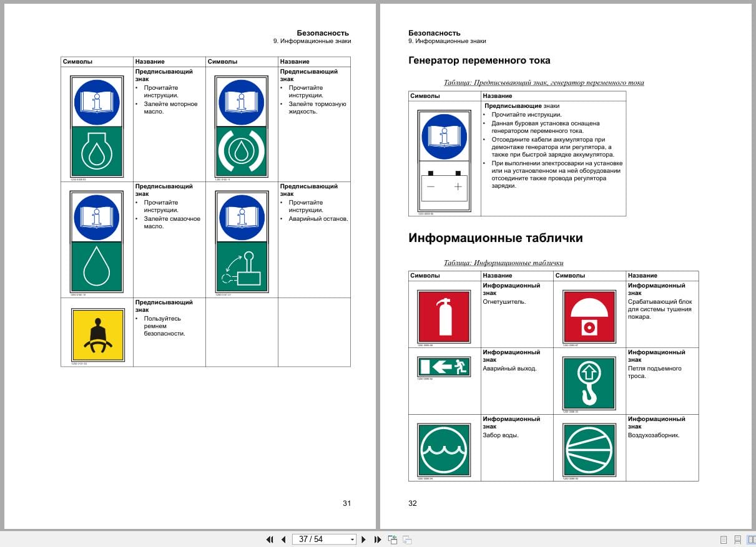Click the greyed go-to-next-view icon
The height and width of the screenshot is (547, 756).
407,540
